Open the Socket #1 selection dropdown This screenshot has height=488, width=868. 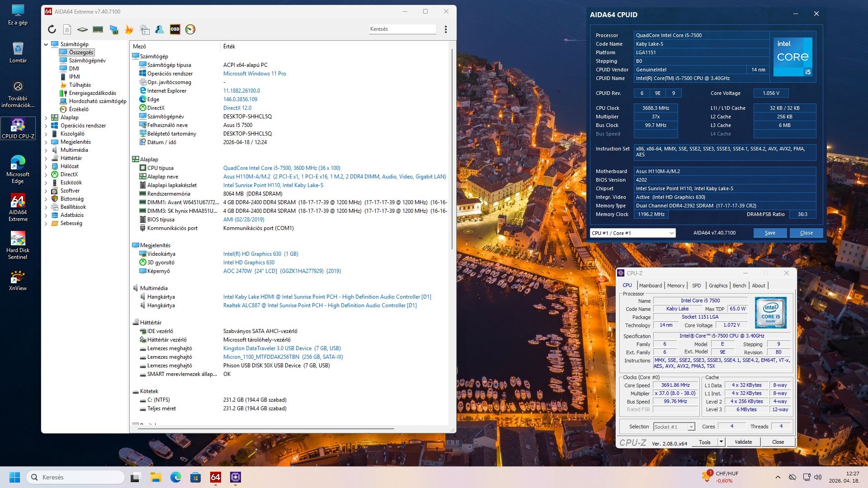[x=674, y=427]
